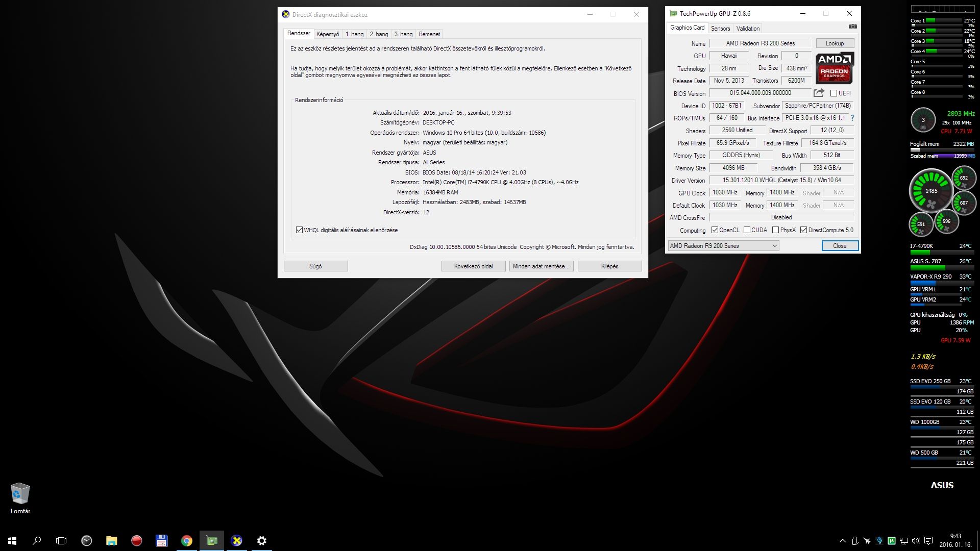980x551 pixels.
Task: Toggle the UEFI checkbox in GPU-Z
Action: (x=834, y=93)
